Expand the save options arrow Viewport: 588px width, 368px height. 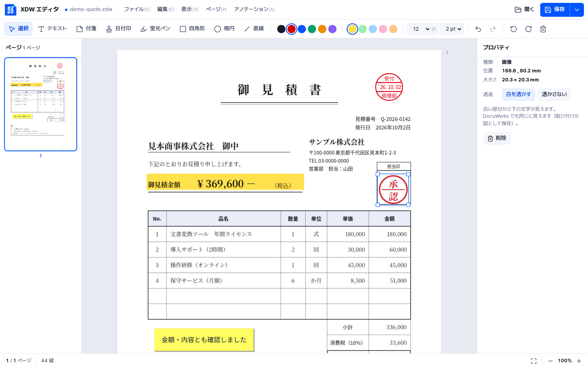click(577, 10)
